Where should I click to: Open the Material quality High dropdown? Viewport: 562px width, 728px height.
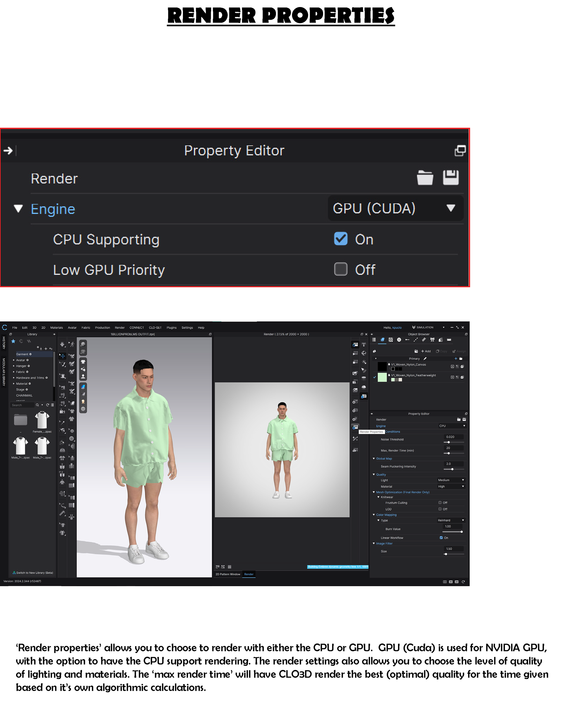click(451, 486)
